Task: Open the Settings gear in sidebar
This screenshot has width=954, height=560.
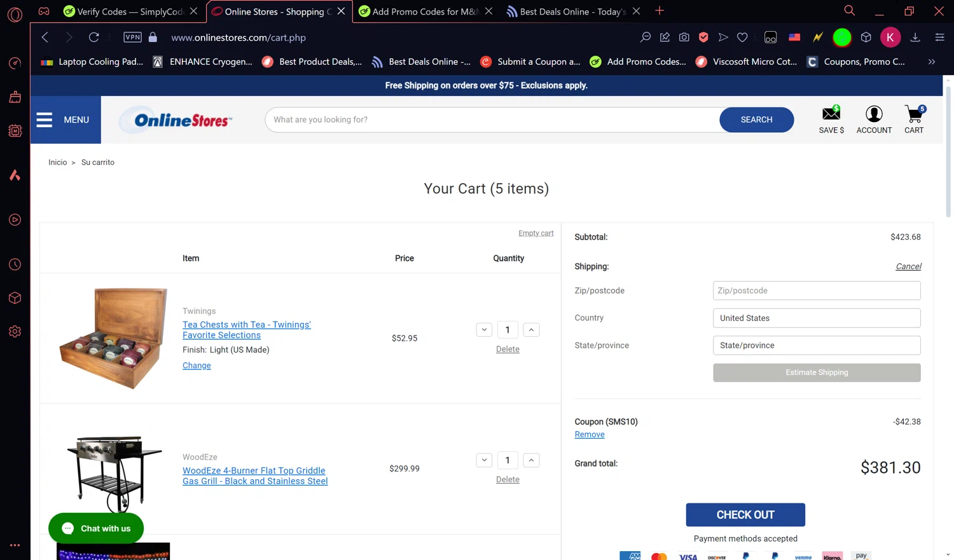Action: 15,331
